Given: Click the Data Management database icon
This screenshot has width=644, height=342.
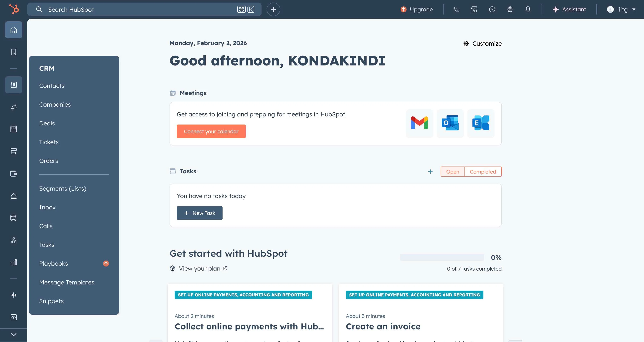Looking at the screenshot, I should (x=13, y=218).
